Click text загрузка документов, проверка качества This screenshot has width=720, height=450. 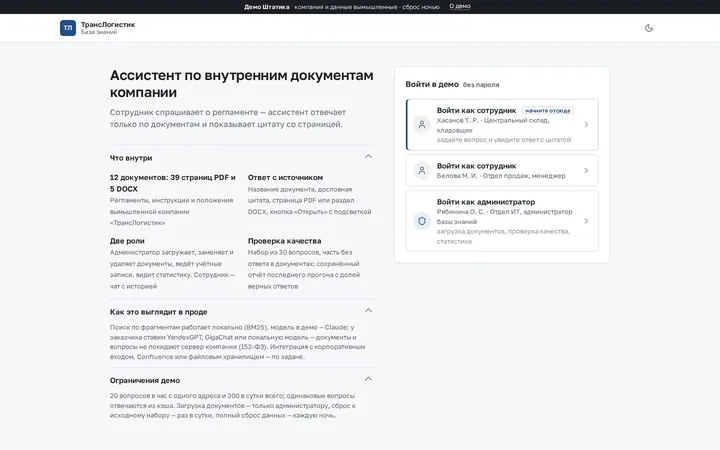(x=503, y=236)
